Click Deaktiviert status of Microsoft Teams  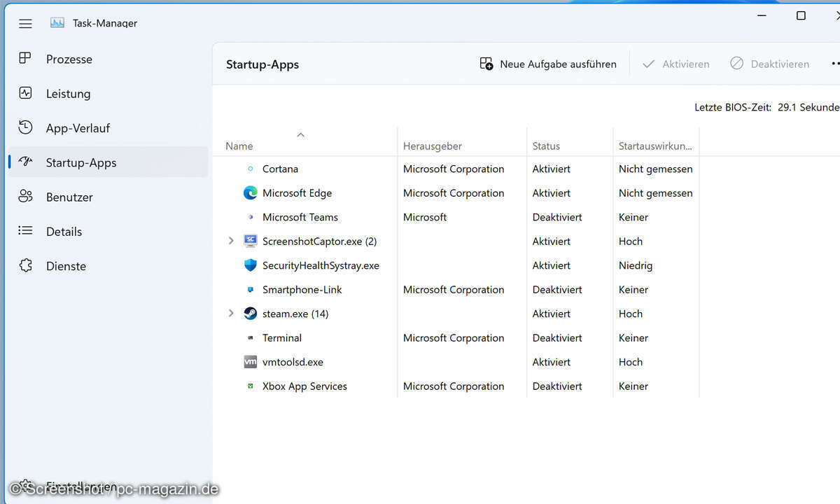[x=557, y=217]
